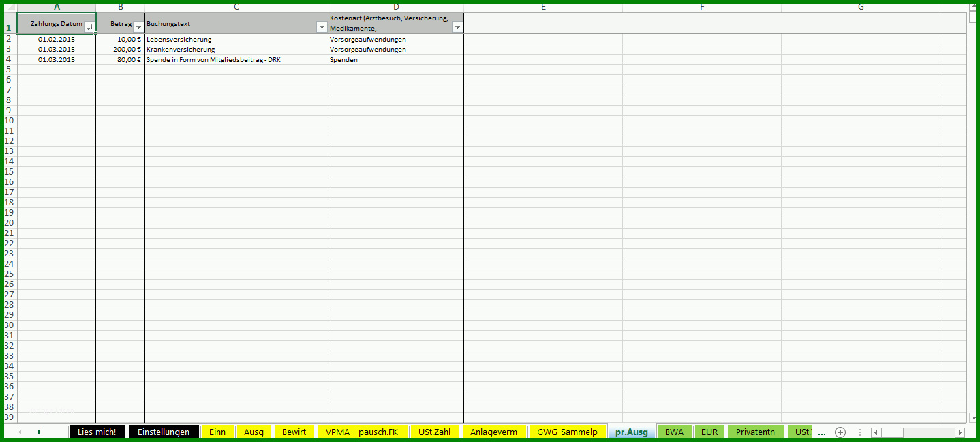Select column F header
The height and width of the screenshot is (442, 980).
(702, 7)
